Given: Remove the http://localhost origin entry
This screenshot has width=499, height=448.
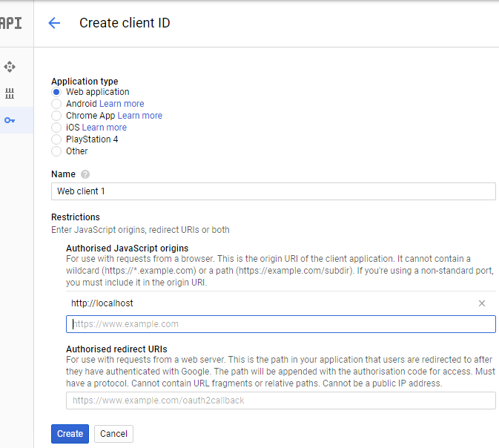Looking at the screenshot, I should coord(482,303).
